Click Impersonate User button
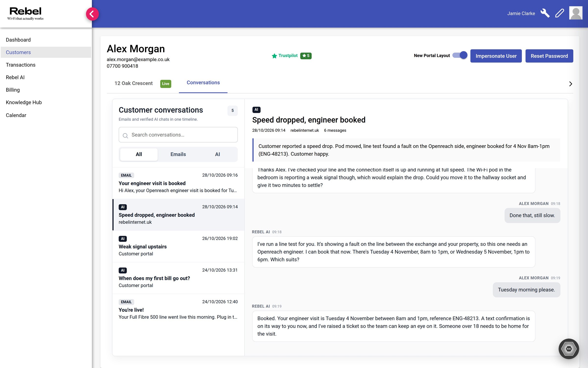Image resolution: width=588 pixels, height=368 pixels. pyautogui.click(x=496, y=56)
